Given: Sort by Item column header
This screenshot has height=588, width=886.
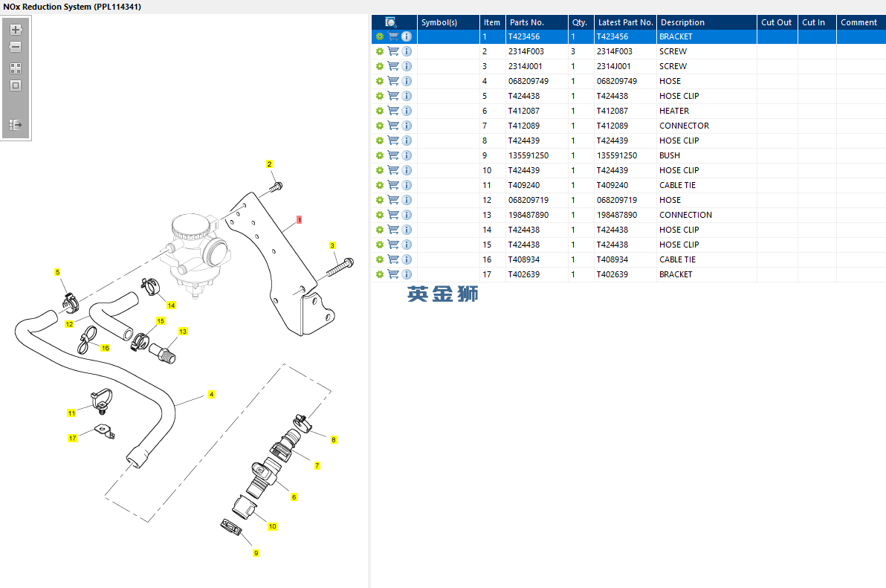Looking at the screenshot, I should tap(492, 22).
